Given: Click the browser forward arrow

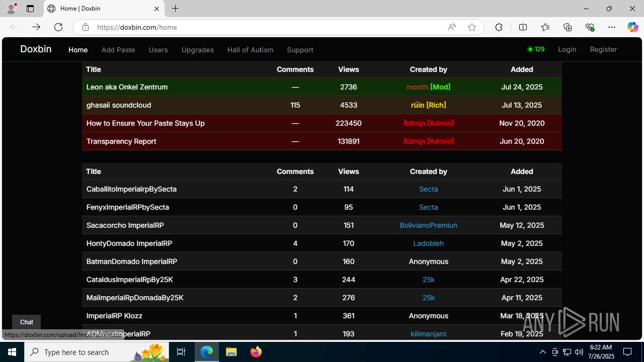Looking at the screenshot, I should (36, 27).
